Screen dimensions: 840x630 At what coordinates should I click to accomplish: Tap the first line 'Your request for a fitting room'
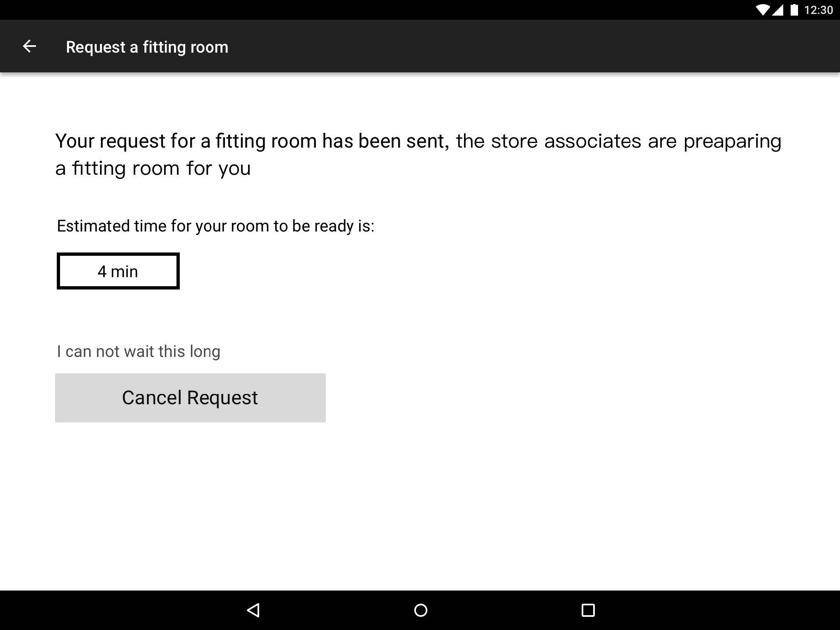(187, 141)
